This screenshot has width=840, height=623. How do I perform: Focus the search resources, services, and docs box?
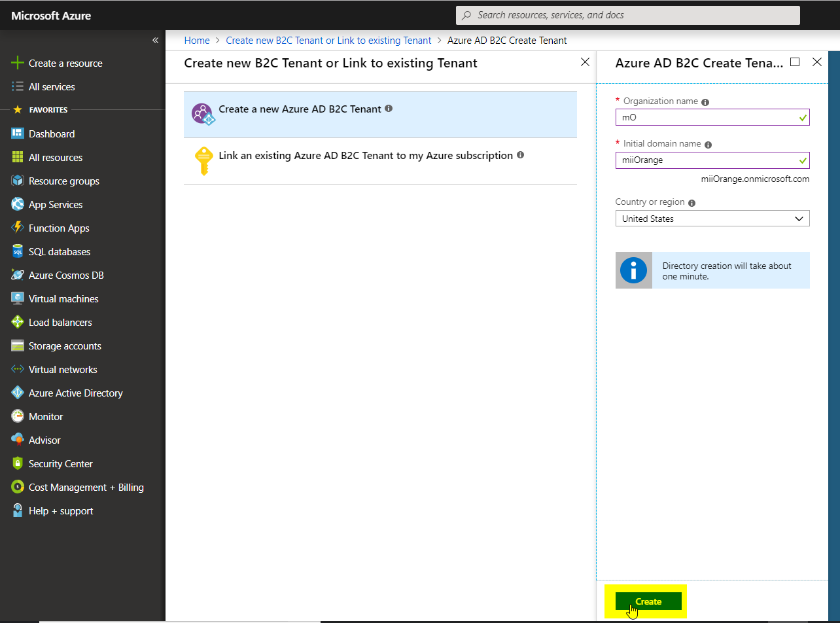point(627,15)
